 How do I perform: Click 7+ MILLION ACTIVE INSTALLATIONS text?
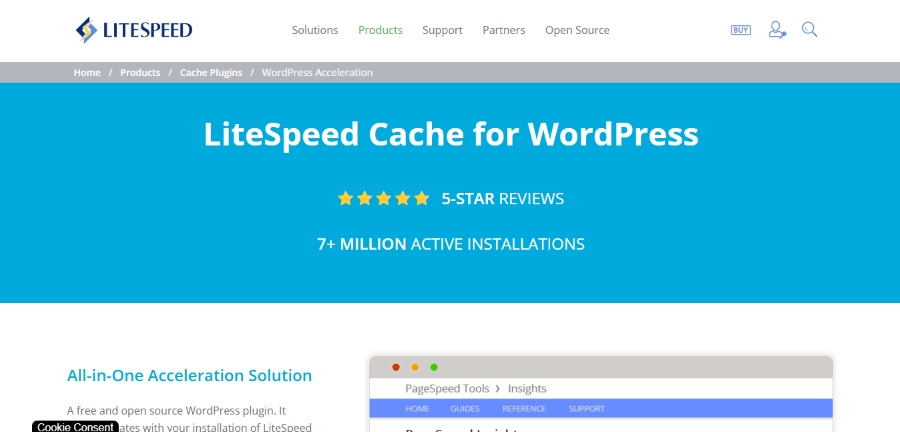point(451,244)
